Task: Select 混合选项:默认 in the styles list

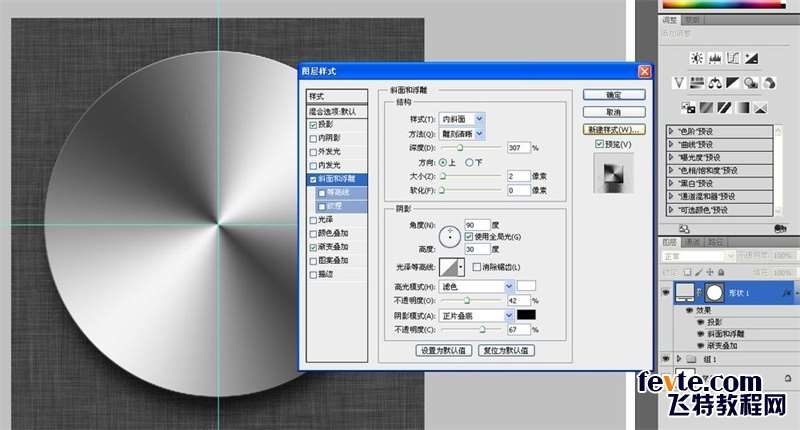Action: click(x=337, y=111)
